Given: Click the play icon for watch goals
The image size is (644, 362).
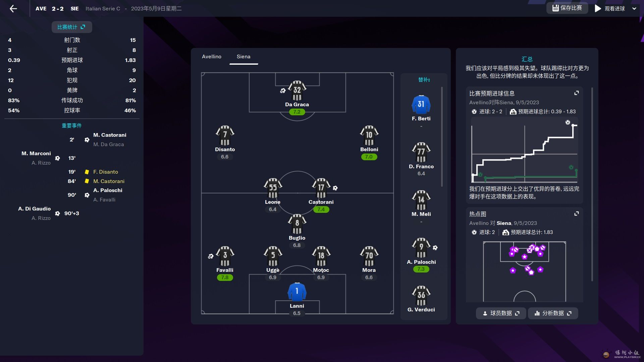Looking at the screenshot, I should 598,9.
